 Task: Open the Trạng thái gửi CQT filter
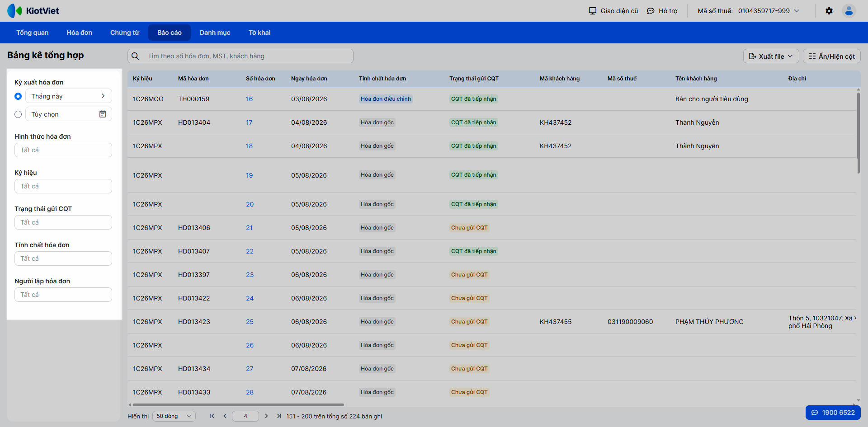[x=63, y=222]
